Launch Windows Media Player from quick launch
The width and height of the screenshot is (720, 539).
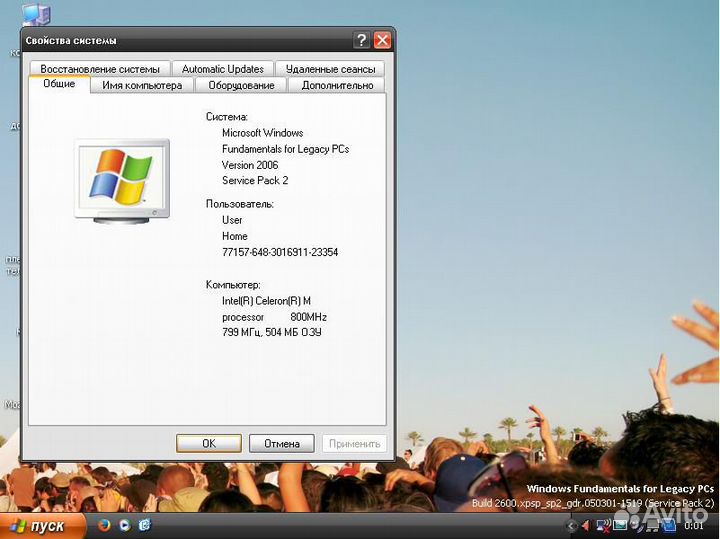pyautogui.click(x=124, y=525)
